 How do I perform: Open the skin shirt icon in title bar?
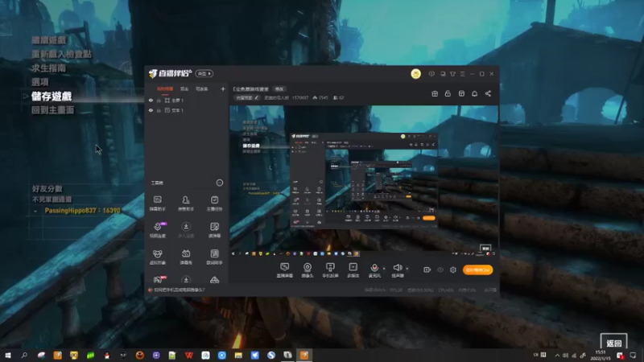pyautogui.click(x=452, y=74)
